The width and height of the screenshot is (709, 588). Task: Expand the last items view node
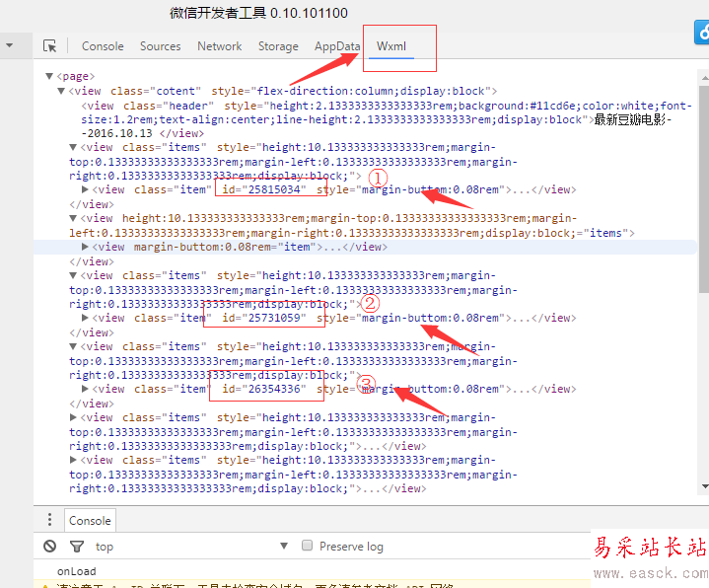click(73, 460)
